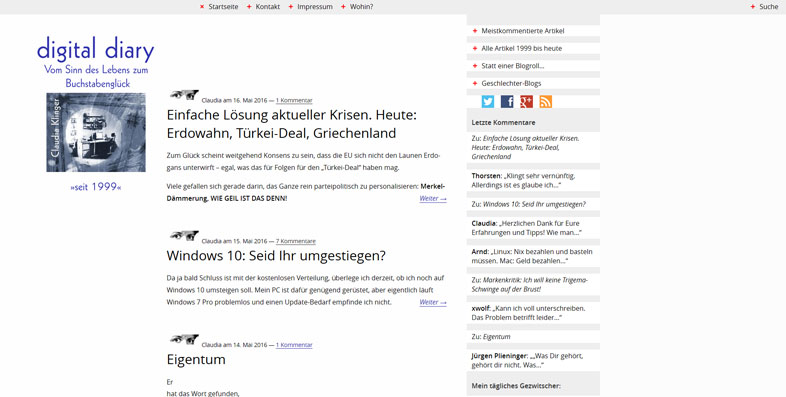
Task: Click the Letzte Kommentare heading
Action: [x=503, y=122]
